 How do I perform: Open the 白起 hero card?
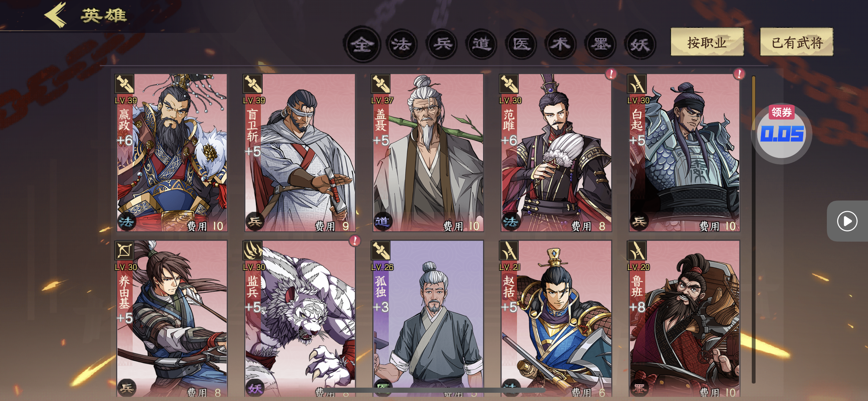tap(684, 153)
